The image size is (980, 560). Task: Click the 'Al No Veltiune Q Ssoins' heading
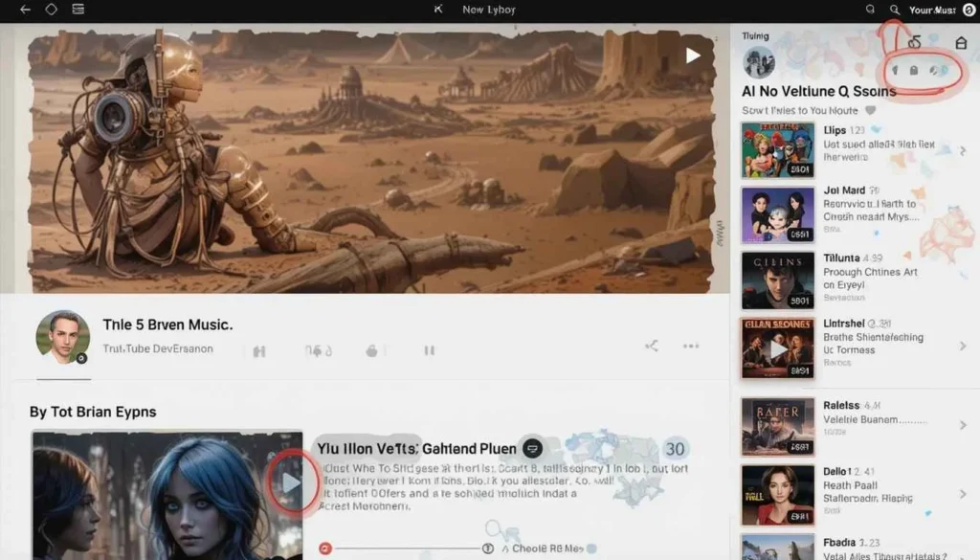click(819, 91)
